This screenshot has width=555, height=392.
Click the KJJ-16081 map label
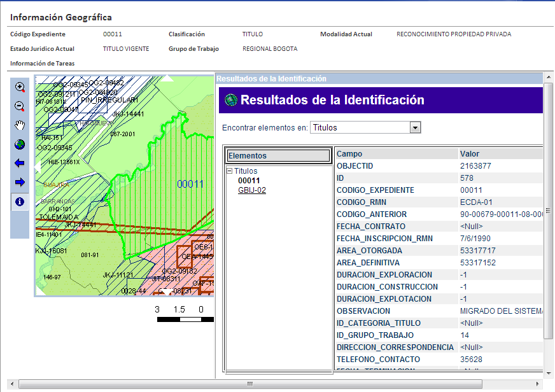pyautogui.click(x=52, y=251)
